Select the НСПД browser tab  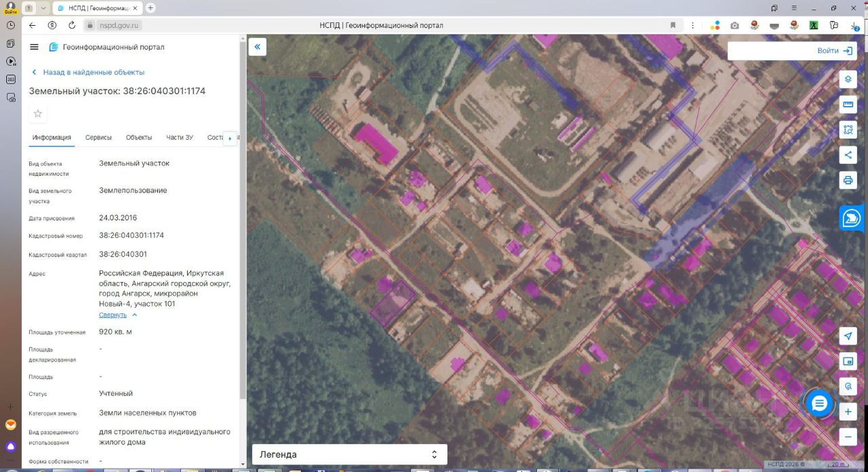[x=98, y=8]
